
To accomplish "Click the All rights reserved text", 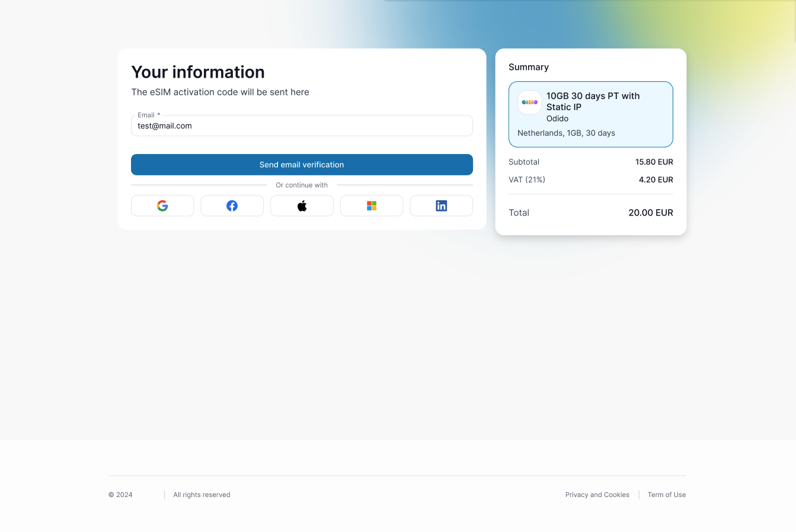I will pyautogui.click(x=202, y=495).
